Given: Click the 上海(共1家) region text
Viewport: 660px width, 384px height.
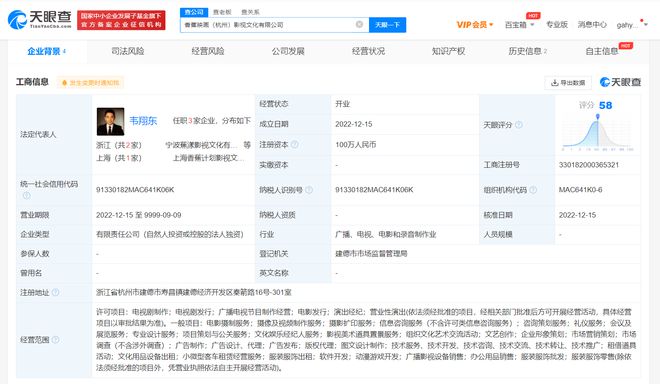Looking at the screenshot, I should point(119,158).
